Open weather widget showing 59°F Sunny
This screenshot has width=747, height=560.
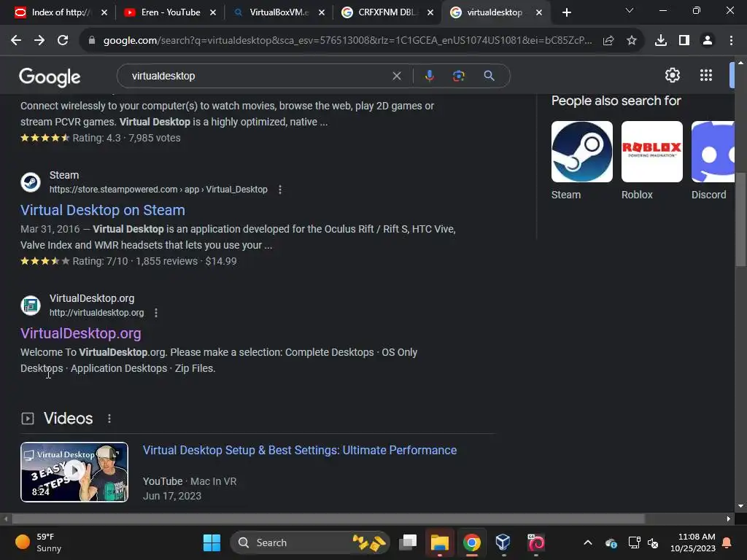39,542
